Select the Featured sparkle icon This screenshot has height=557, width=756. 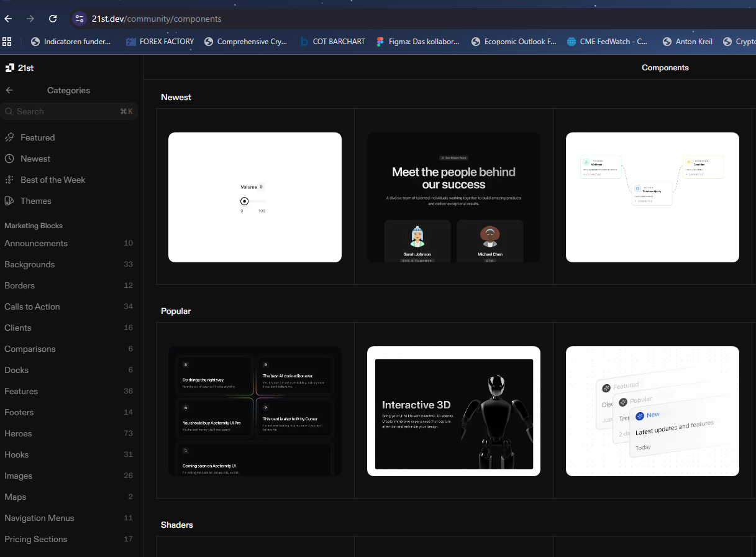point(9,137)
